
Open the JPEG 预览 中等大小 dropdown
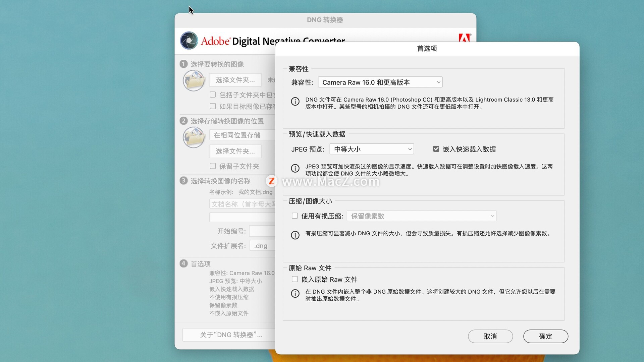[372, 149]
